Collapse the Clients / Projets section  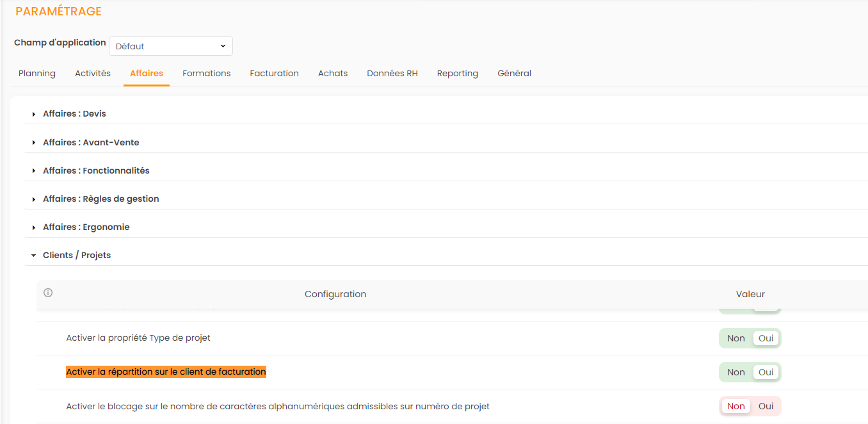pos(76,256)
